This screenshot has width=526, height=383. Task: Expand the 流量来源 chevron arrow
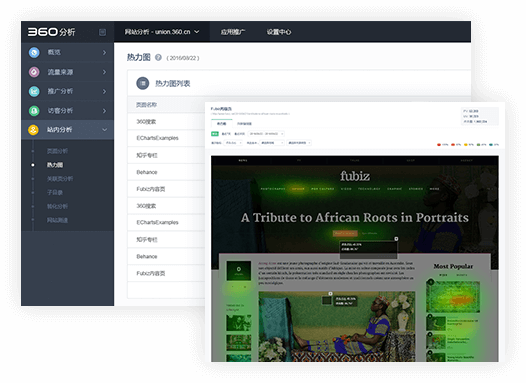click(104, 72)
